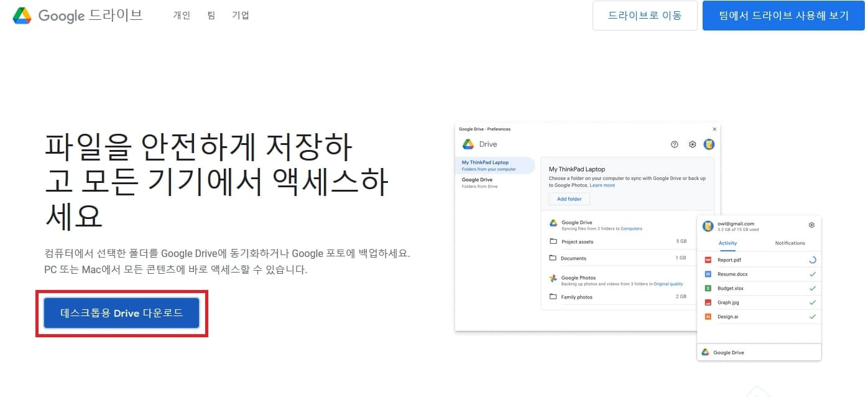Viewport: 868px width, 397px height.
Task: Click the sync spinner for Report.pdf
Action: pos(813,259)
